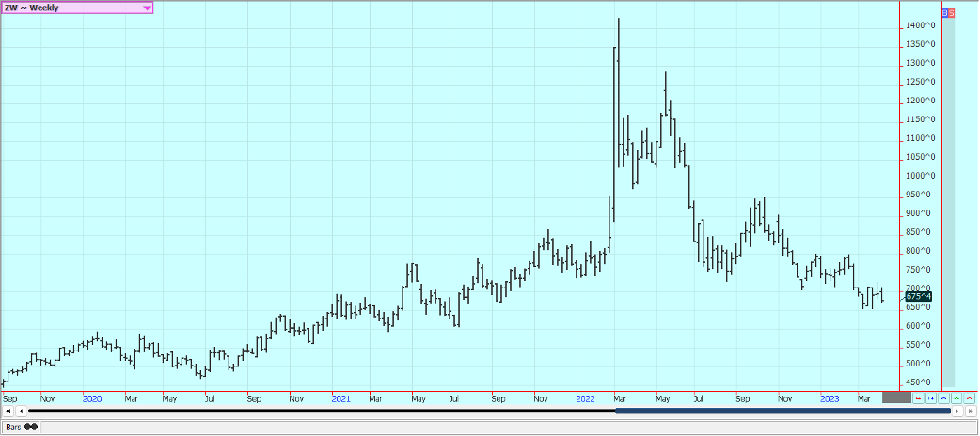Click the pink dropdown arrow beside ZW ~ Weekly
This screenshot has width=980, height=436.
[x=147, y=8]
